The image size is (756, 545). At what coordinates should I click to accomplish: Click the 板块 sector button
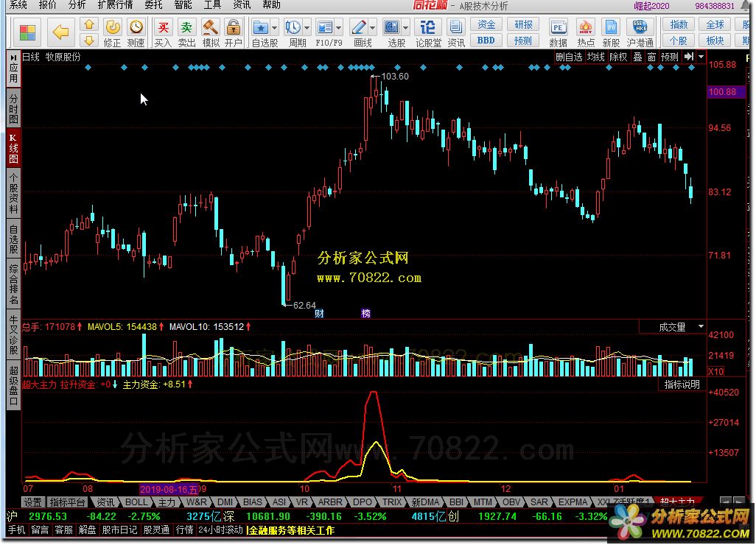[715, 41]
